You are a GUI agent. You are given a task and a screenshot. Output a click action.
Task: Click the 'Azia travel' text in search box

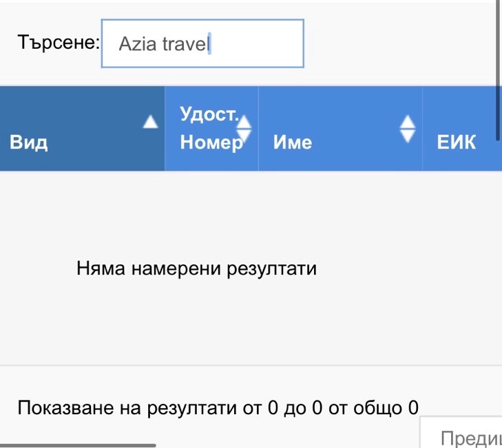click(x=163, y=44)
